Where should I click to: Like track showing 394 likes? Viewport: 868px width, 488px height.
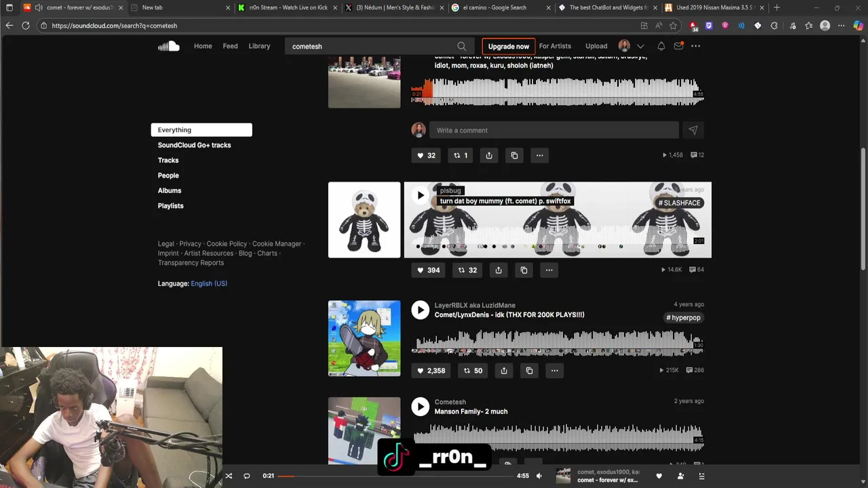point(429,270)
